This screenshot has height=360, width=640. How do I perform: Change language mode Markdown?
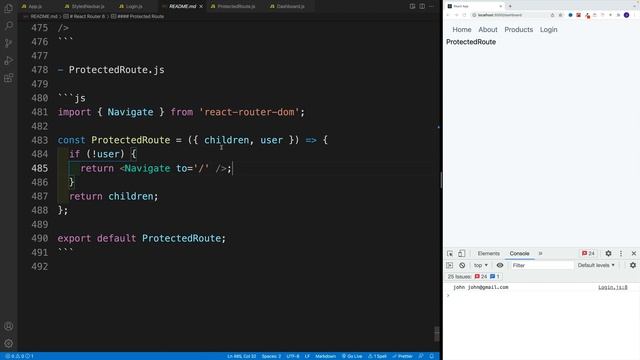click(325, 356)
